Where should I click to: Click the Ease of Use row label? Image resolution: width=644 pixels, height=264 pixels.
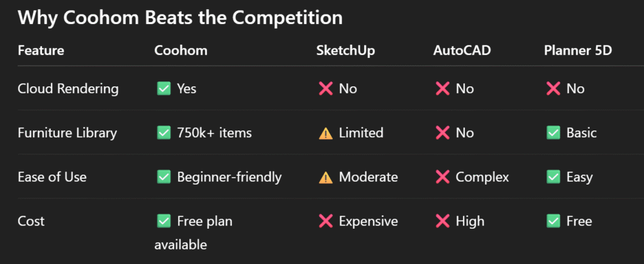(x=52, y=177)
